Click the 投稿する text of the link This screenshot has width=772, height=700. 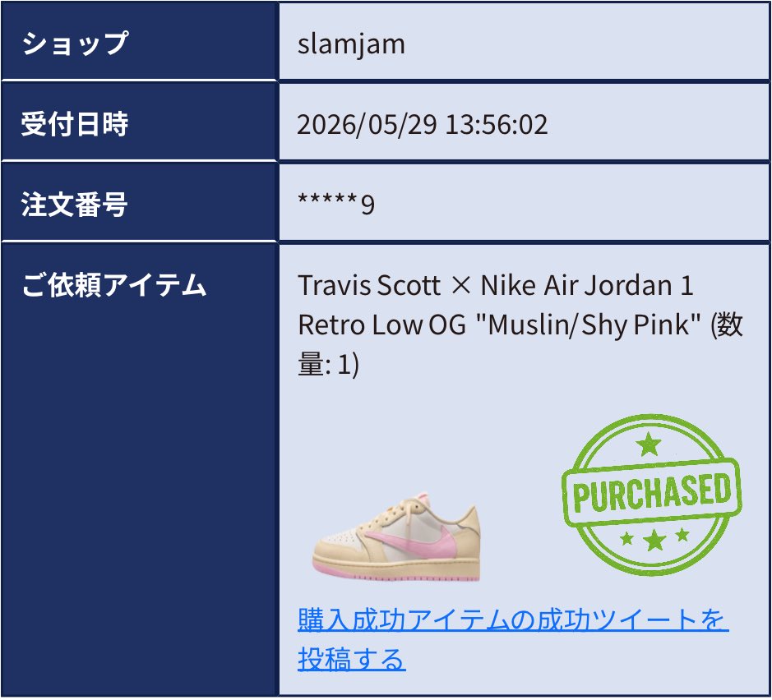[352, 659]
